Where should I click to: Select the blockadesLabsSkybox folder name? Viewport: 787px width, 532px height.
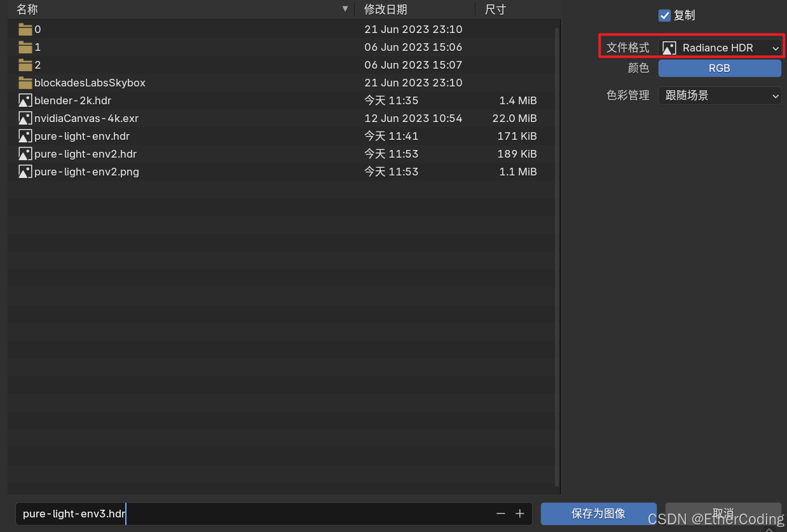pyautogui.click(x=90, y=83)
